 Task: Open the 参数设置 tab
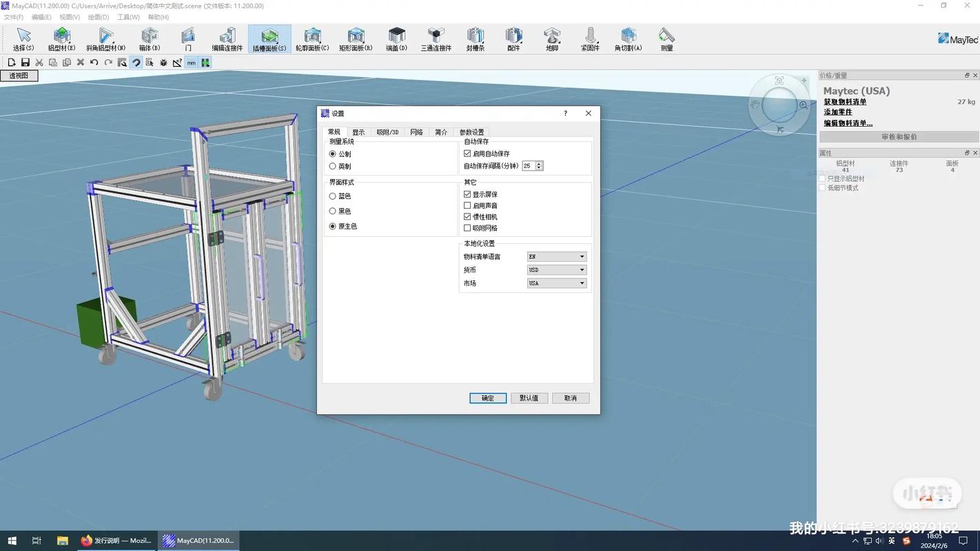pos(471,132)
